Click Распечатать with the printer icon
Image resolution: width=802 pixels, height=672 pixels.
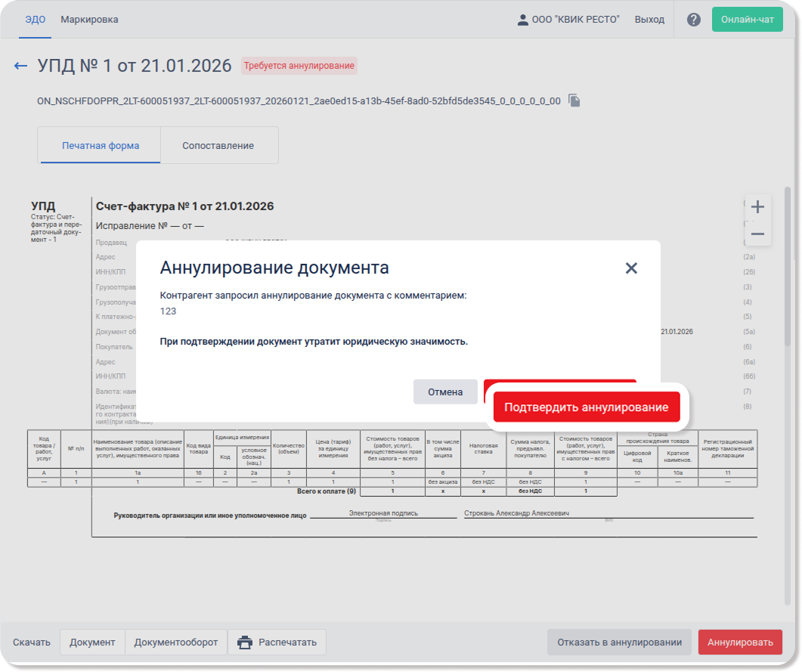[277, 643]
